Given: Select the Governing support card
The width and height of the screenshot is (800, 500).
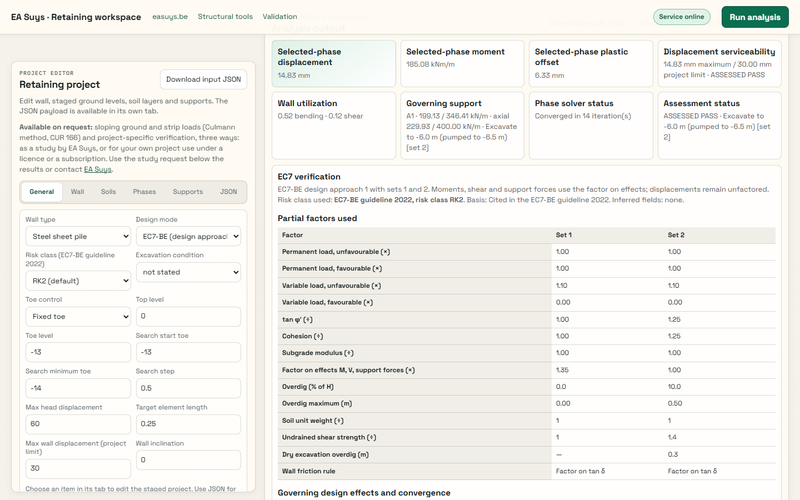Looking at the screenshot, I should [462, 126].
